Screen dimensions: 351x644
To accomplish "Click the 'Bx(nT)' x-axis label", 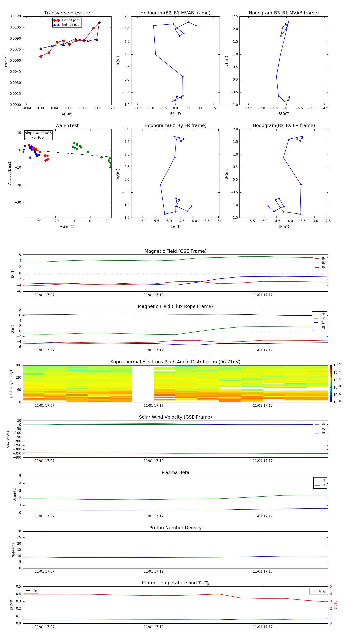I will 284,227.
